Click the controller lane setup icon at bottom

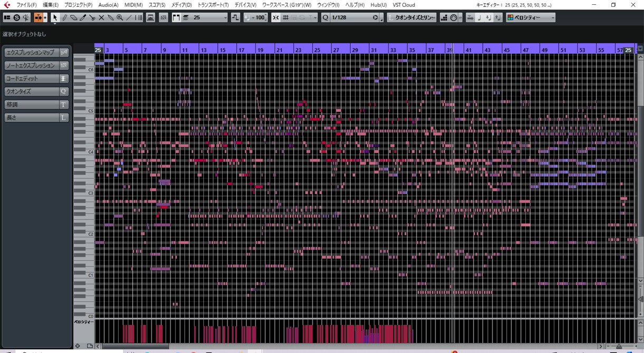(x=89, y=346)
